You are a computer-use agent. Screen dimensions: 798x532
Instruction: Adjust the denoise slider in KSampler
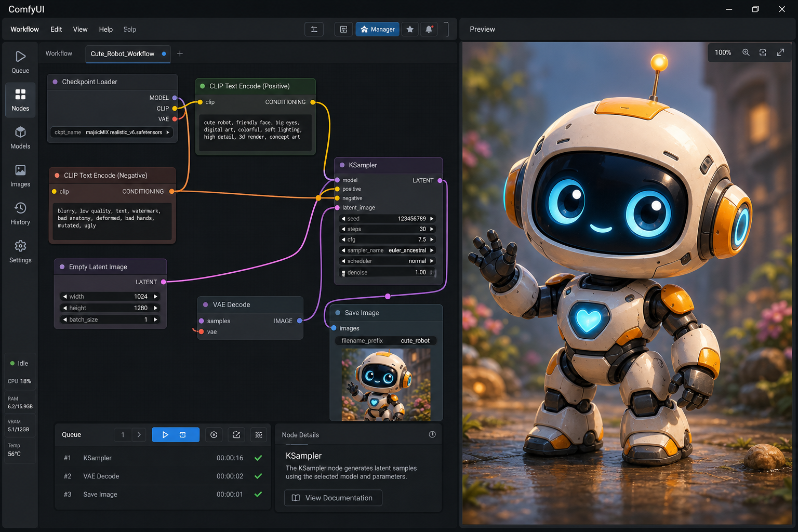click(388, 272)
